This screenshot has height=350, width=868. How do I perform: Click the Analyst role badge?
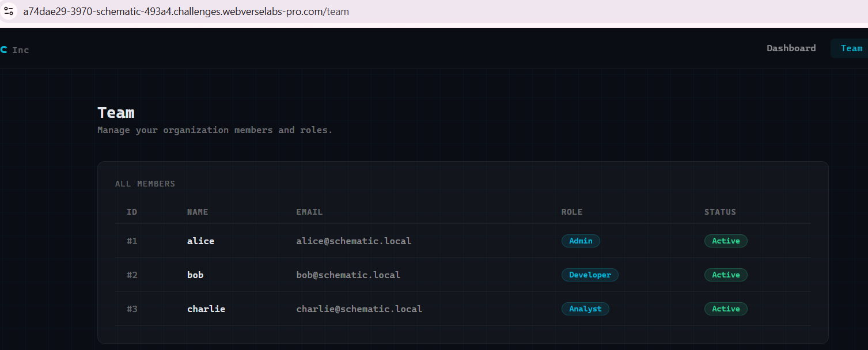[585, 309]
